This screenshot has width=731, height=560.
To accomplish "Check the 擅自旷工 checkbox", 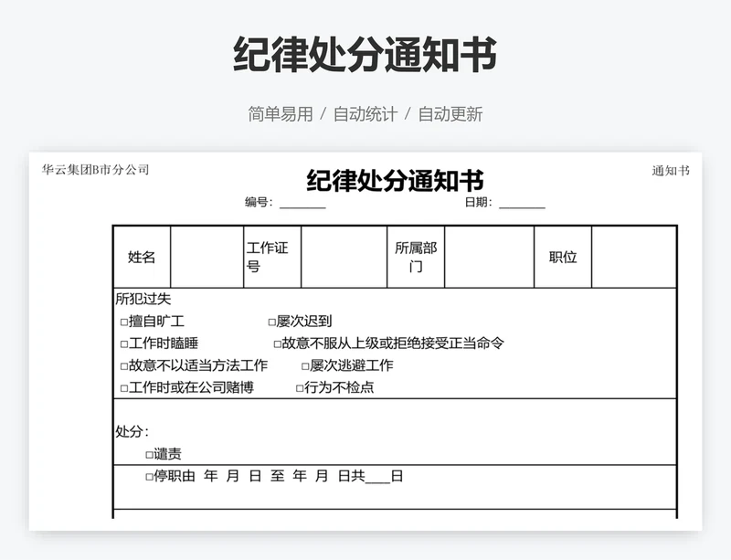I will pyautogui.click(x=124, y=322).
